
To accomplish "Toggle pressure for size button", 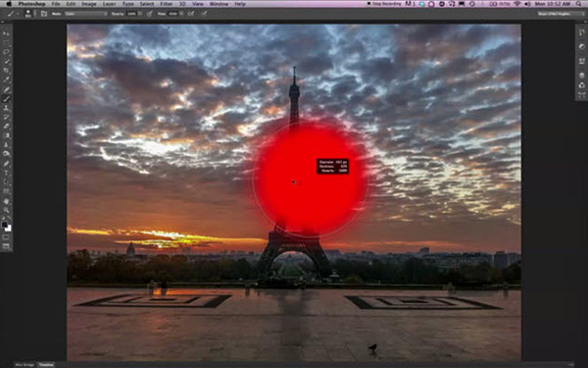I will pos(204,14).
